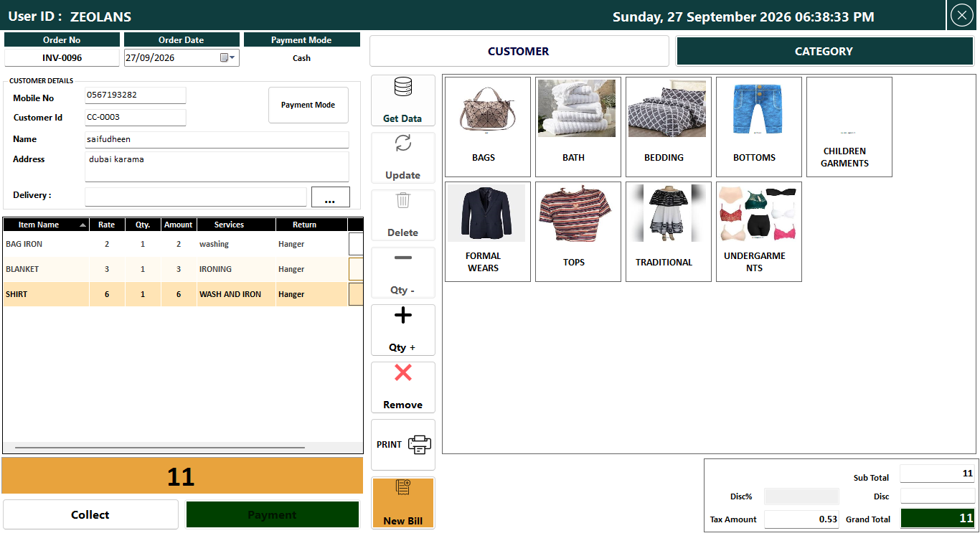Open the TOPS striped shirt category
The width and height of the screenshot is (980, 551).
pyautogui.click(x=578, y=232)
